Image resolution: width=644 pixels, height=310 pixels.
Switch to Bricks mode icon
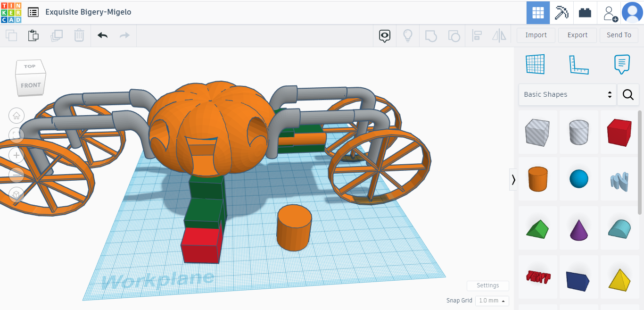pyautogui.click(x=585, y=13)
